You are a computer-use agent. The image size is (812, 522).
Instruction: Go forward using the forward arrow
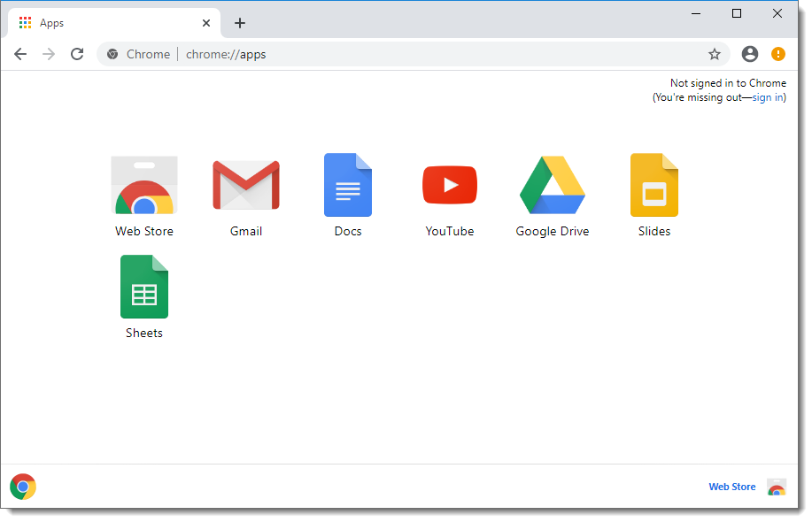49,54
